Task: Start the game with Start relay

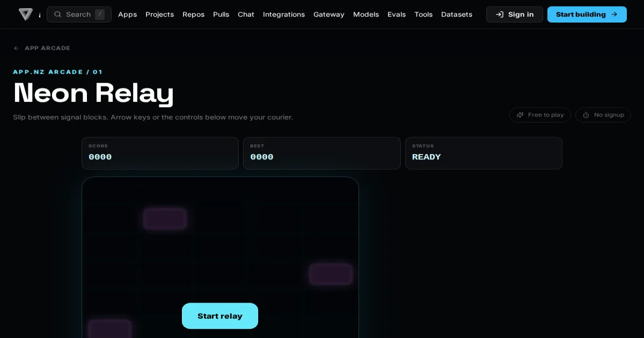Action: [220, 316]
